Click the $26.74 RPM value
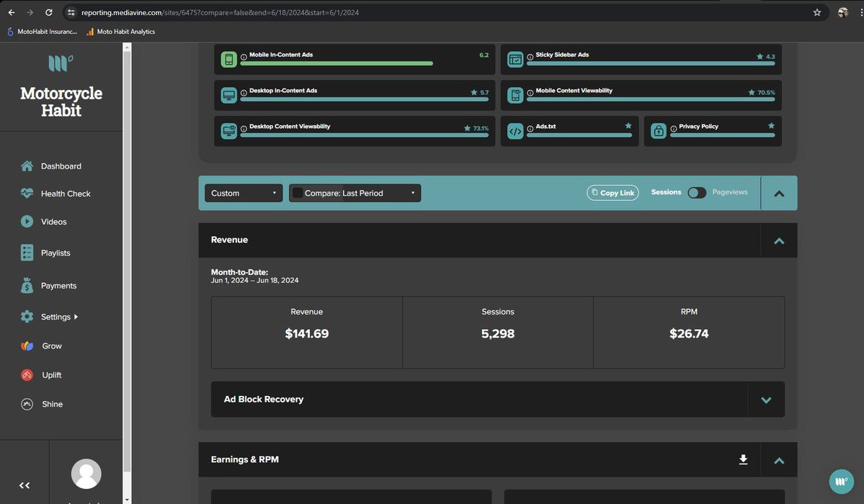Image resolution: width=864 pixels, height=504 pixels. click(x=689, y=333)
